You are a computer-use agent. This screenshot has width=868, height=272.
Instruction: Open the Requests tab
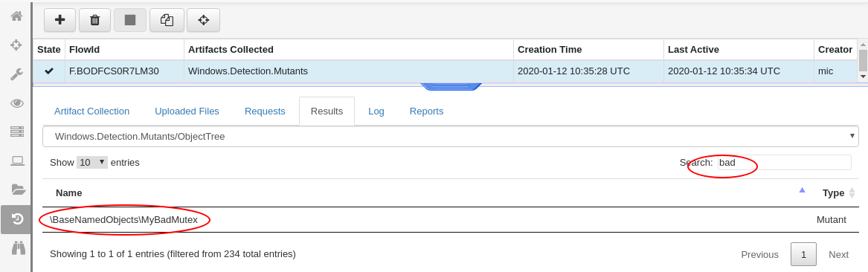tap(266, 111)
